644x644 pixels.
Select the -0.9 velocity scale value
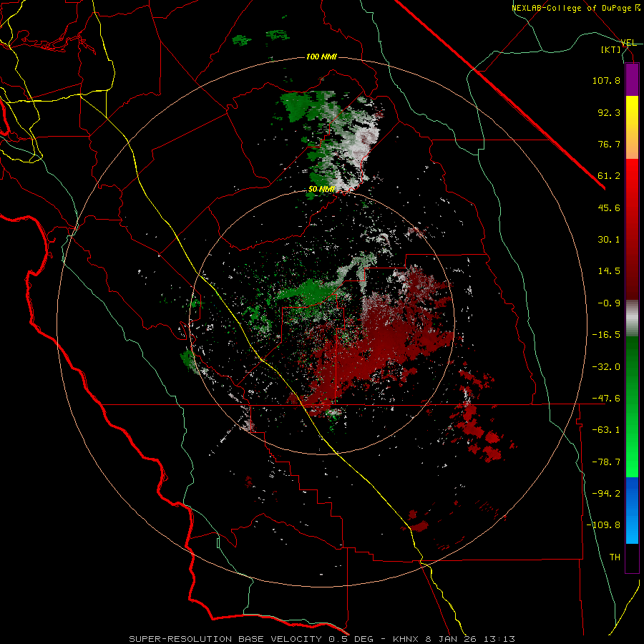click(609, 303)
